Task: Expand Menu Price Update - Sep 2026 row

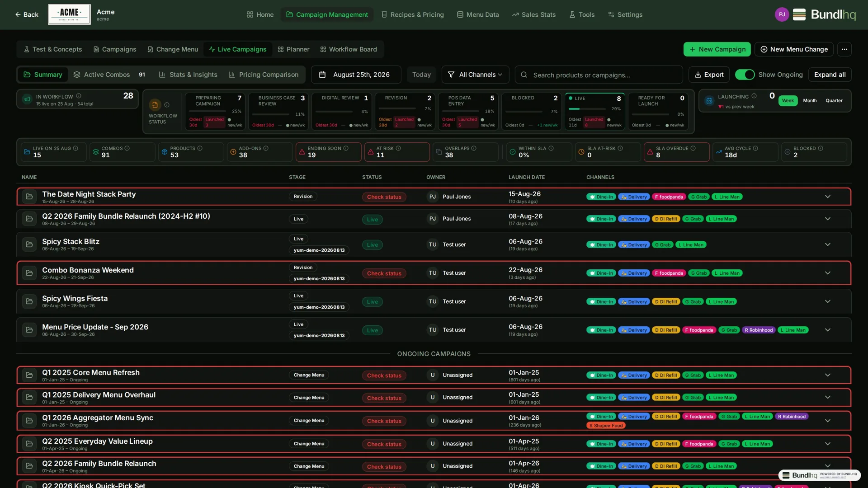Action: (x=827, y=330)
